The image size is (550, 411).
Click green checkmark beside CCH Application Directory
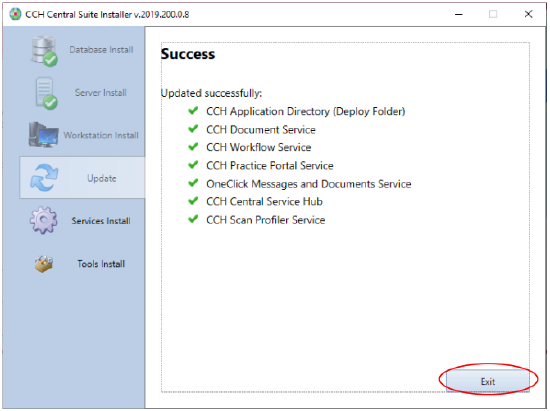click(193, 111)
